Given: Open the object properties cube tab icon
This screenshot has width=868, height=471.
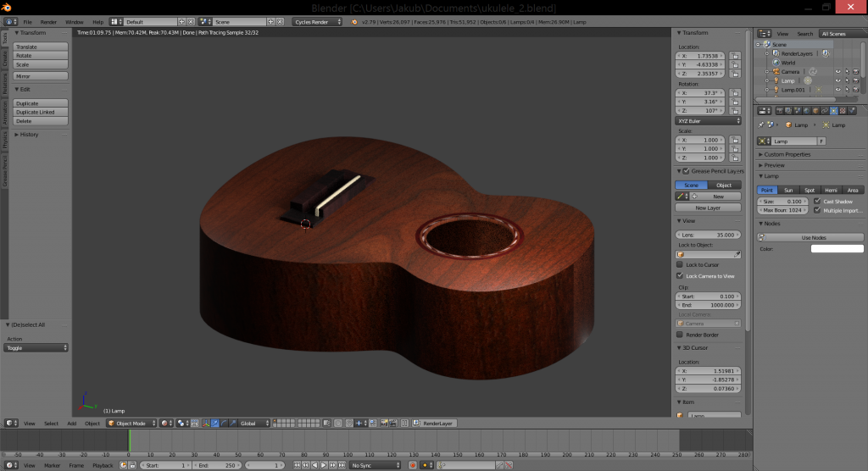Looking at the screenshot, I should [x=815, y=111].
